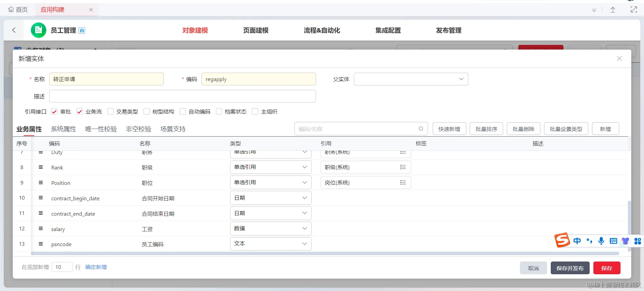The image size is (644, 291).
Task: Click the 批量设置类型 button
Action: (x=566, y=129)
